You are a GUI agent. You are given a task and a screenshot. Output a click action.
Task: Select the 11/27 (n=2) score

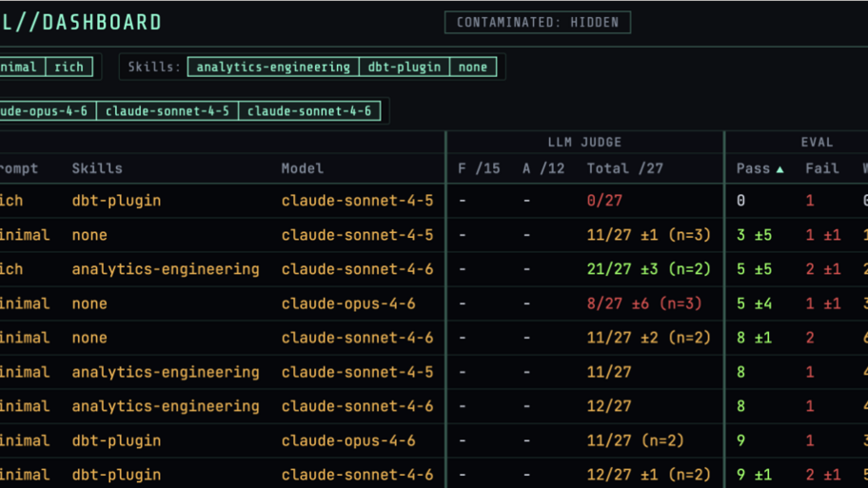(636, 440)
